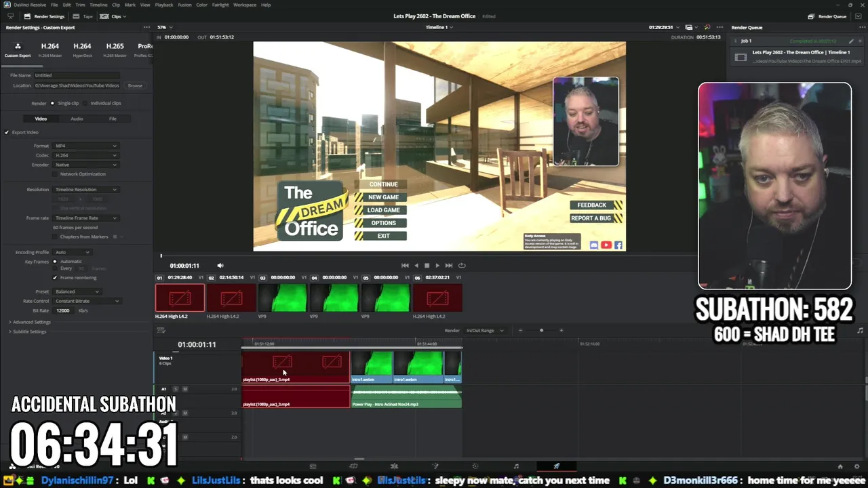
Task: Open the Render In/Out Range dropdown
Action: coord(485,331)
